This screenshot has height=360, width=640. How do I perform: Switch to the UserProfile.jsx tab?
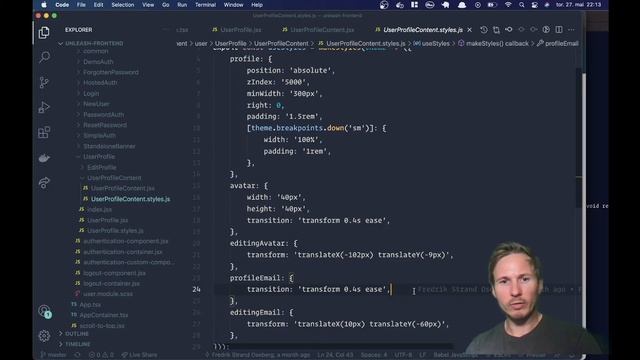click(x=237, y=30)
